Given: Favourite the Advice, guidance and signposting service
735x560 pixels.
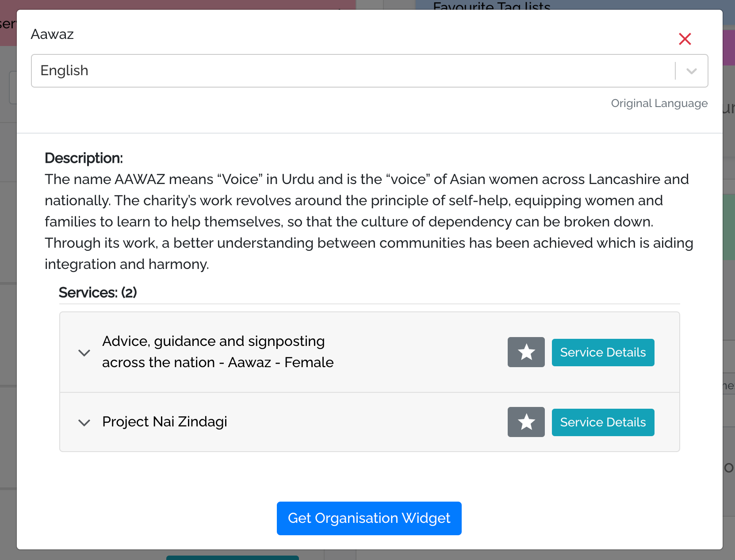Looking at the screenshot, I should 526,352.
